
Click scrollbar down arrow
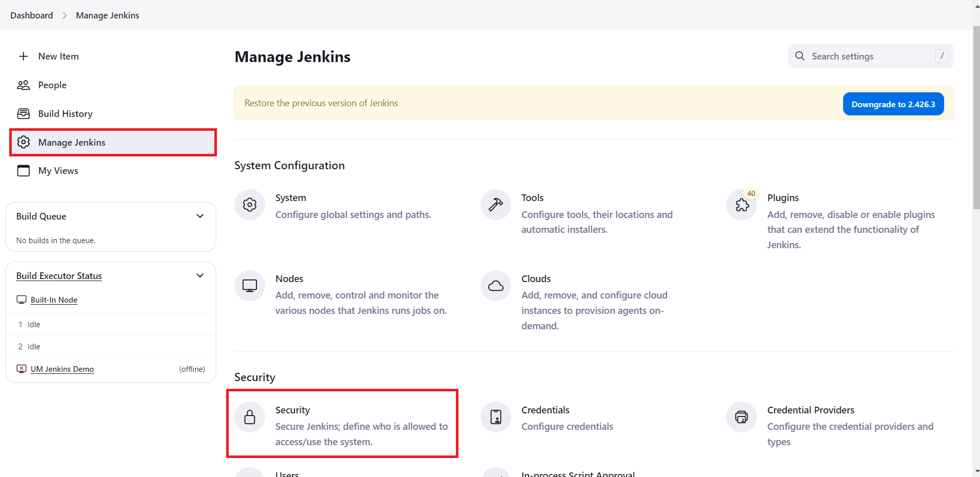[976, 471]
